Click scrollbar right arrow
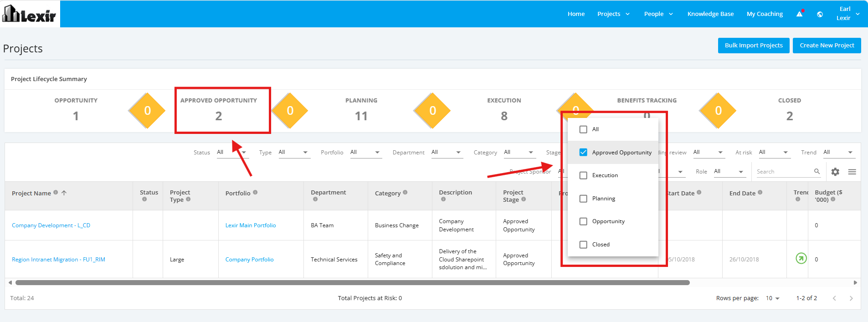This screenshot has height=322, width=868. point(855,283)
